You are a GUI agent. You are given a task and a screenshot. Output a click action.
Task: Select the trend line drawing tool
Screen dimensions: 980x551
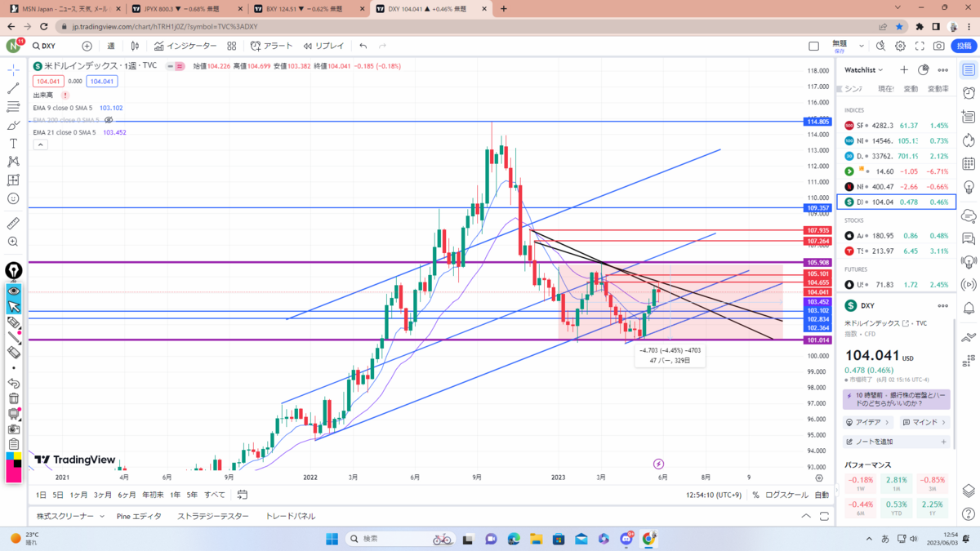(x=13, y=88)
